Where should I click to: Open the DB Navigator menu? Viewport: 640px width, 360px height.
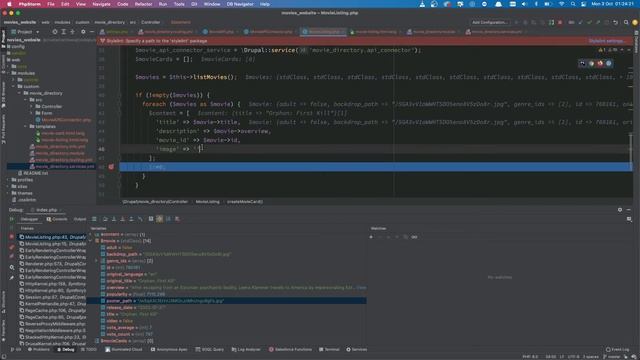[x=240, y=4]
